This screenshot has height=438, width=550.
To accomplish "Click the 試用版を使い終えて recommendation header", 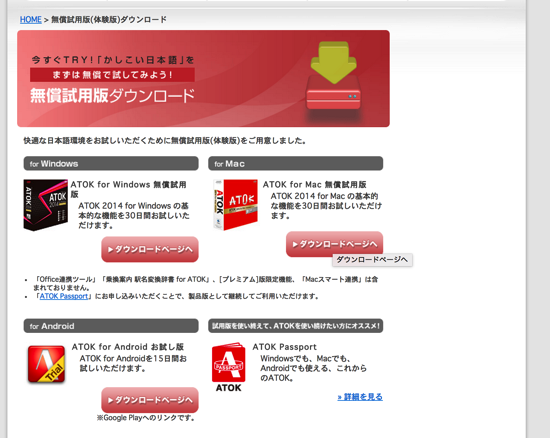I will [295, 326].
